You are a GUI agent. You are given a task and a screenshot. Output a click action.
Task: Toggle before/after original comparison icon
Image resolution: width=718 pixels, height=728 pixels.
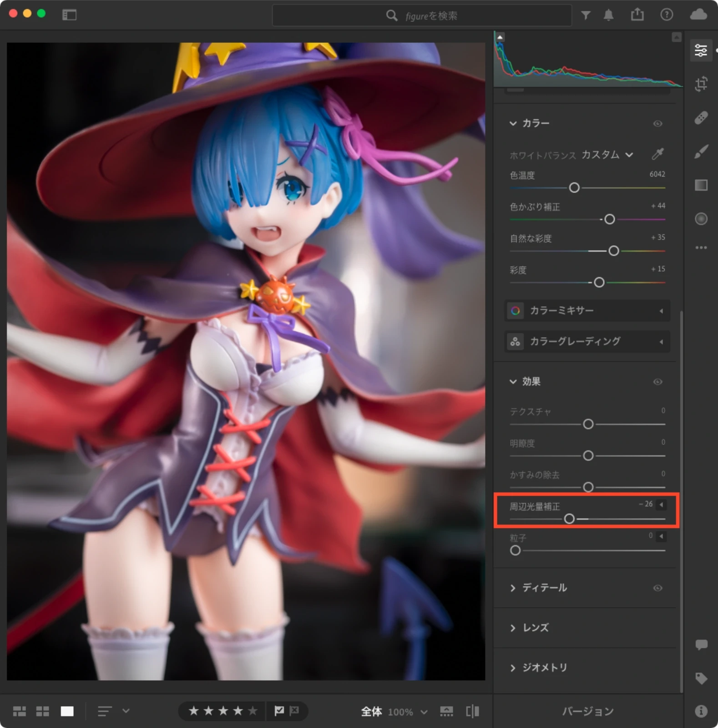tap(472, 711)
